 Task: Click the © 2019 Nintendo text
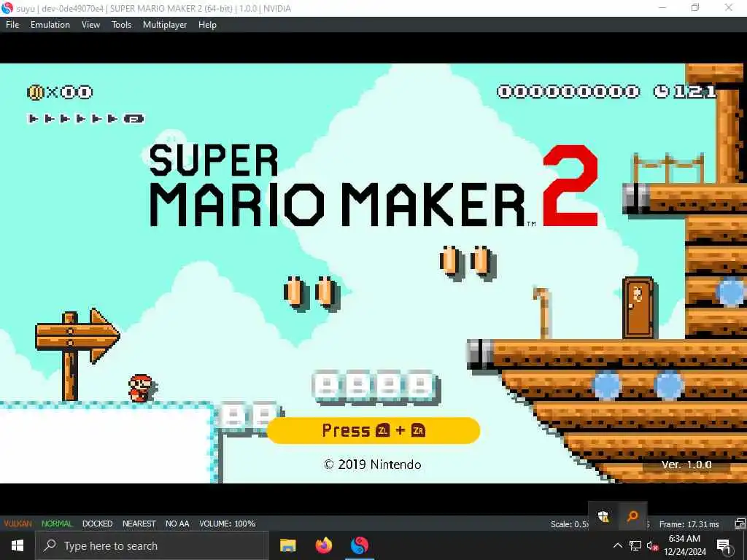click(373, 464)
